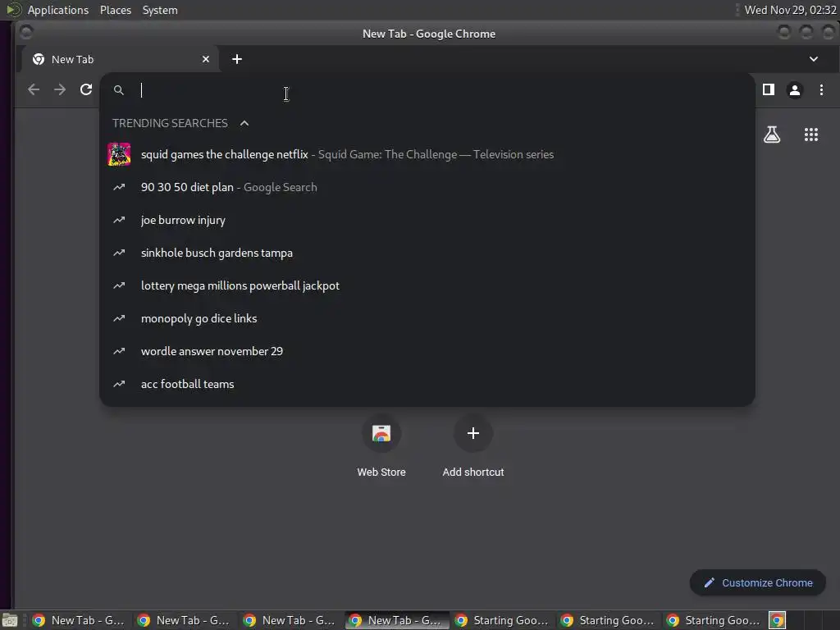
Task: Click trending arrow beside joe burrow injury
Action: 119,220
